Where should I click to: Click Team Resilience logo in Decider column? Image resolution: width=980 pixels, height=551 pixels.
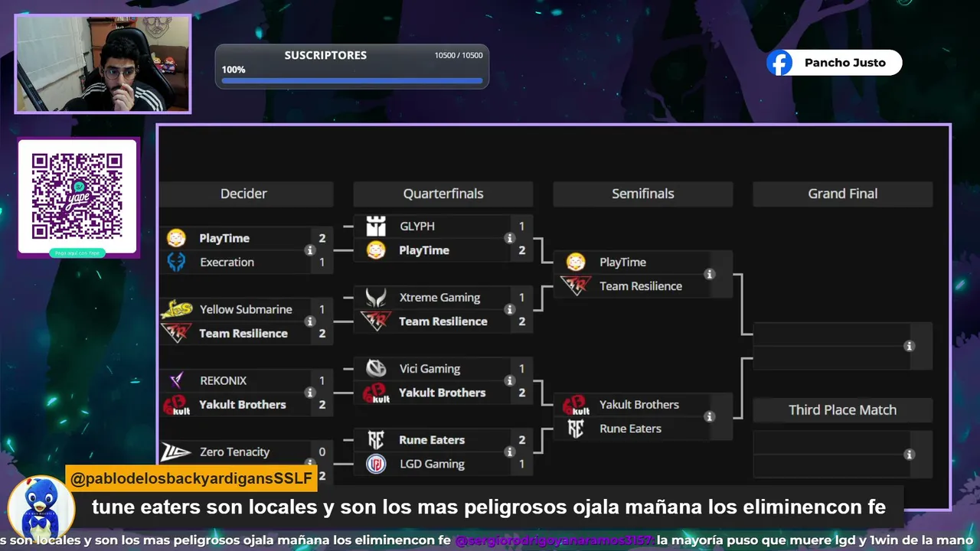(x=175, y=333)
